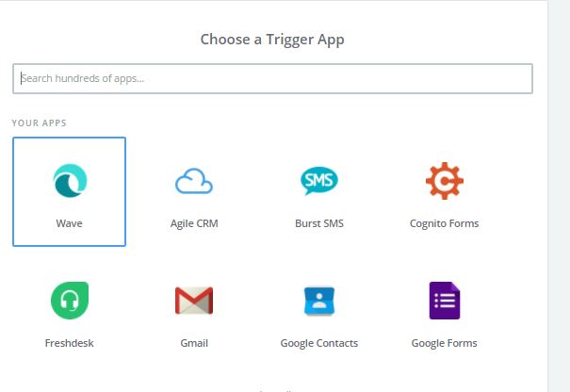Click the 'Burst SMS' label text
The image size is (570, 392).
(x=319, y=223)
